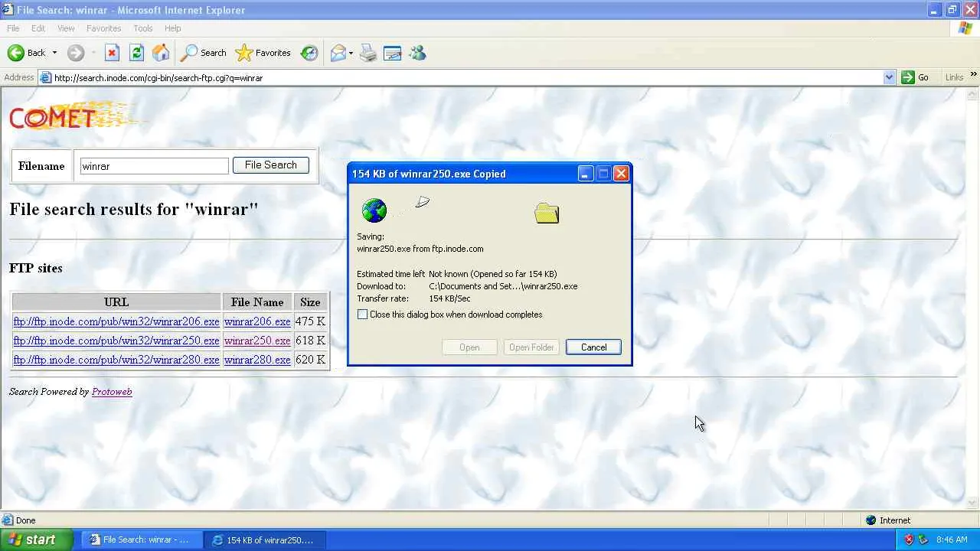980x551 pixels.
Task: Click the 8:46 AM taskbar clock
Action: pos(952,540)
